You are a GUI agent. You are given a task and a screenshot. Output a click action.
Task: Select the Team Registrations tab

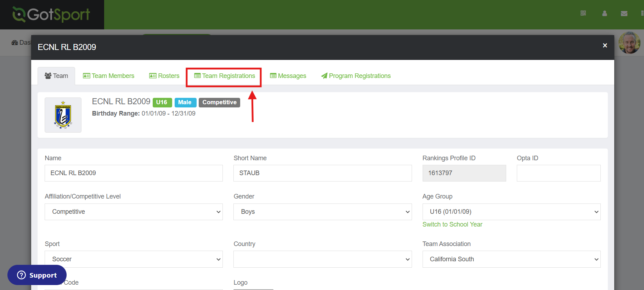tap(225, 76)
